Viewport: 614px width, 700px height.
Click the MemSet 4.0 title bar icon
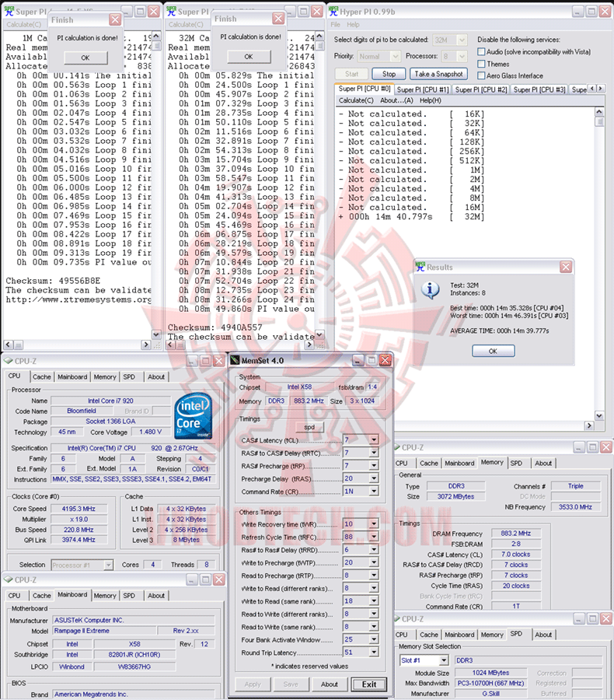235,360
